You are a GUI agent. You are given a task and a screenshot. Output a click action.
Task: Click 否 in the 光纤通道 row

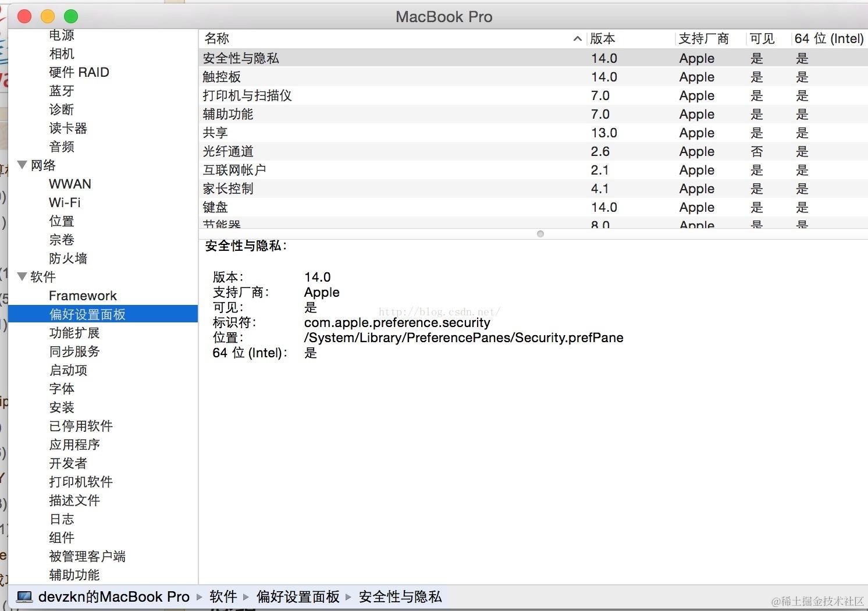coord(756,151)
